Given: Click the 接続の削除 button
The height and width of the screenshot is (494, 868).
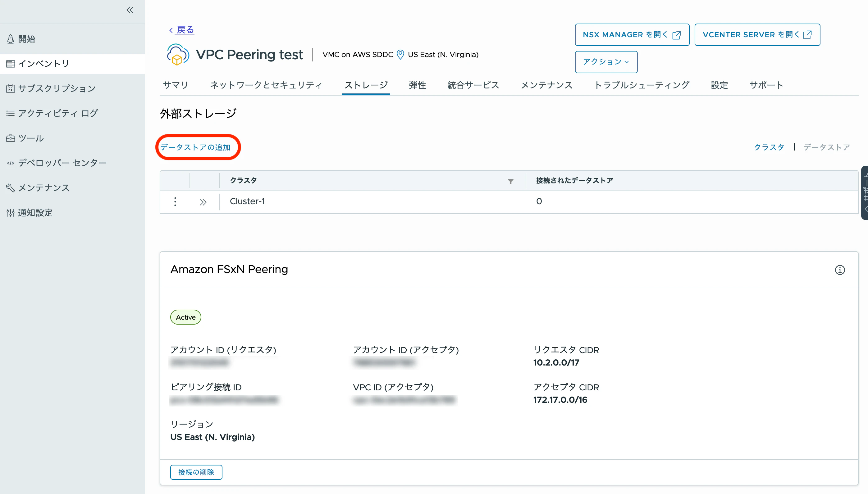Looking at the screenshot, I should [196, 472].
